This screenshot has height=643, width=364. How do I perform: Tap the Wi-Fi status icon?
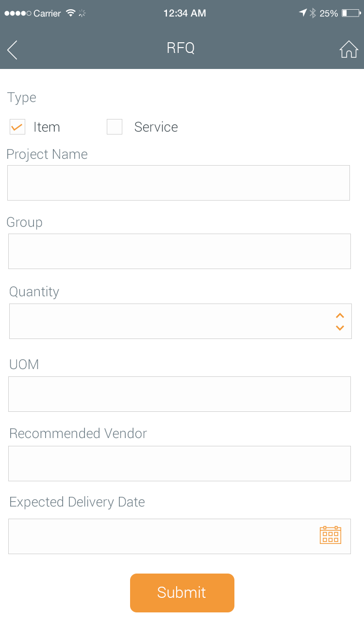click(71, 13)
